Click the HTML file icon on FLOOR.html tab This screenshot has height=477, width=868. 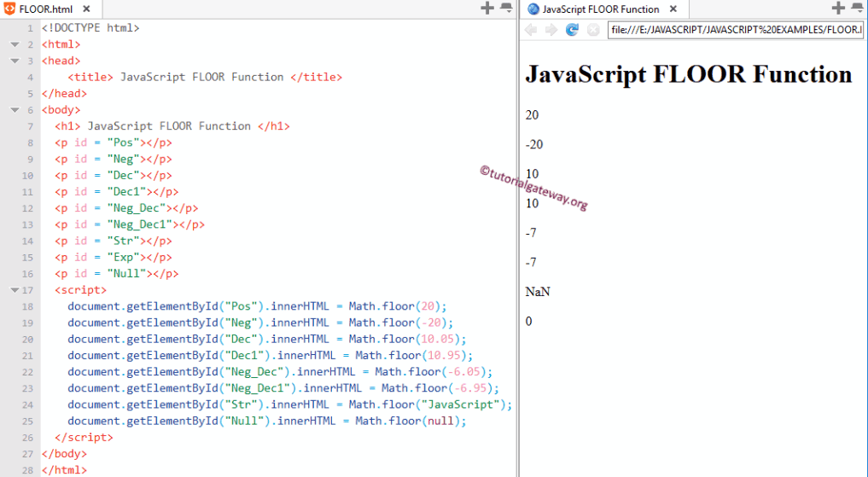(9, 9)
